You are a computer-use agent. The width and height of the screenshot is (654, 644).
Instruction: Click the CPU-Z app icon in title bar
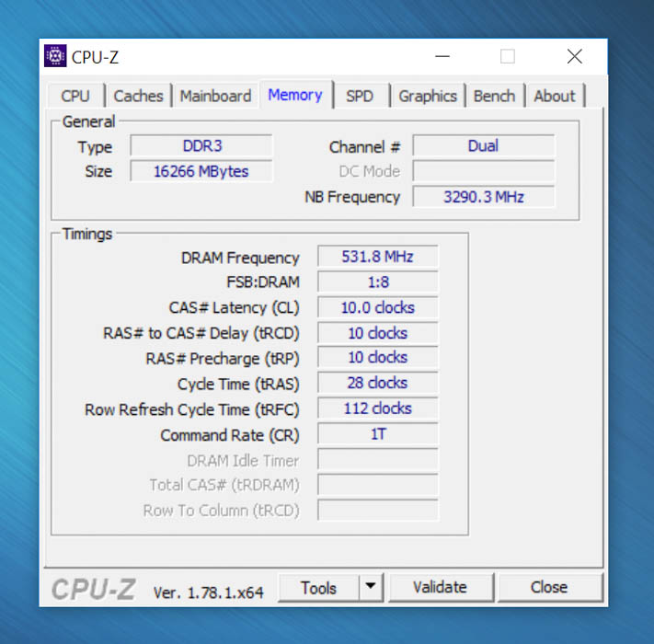55,56
